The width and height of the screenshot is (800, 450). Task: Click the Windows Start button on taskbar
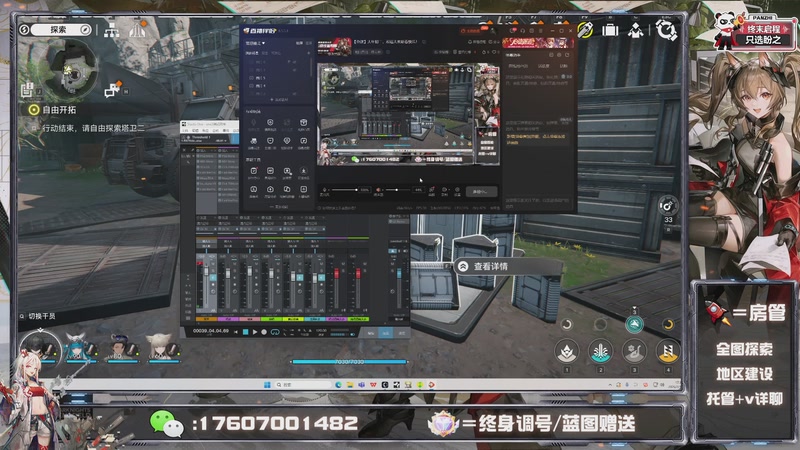(x=267, y=385)
